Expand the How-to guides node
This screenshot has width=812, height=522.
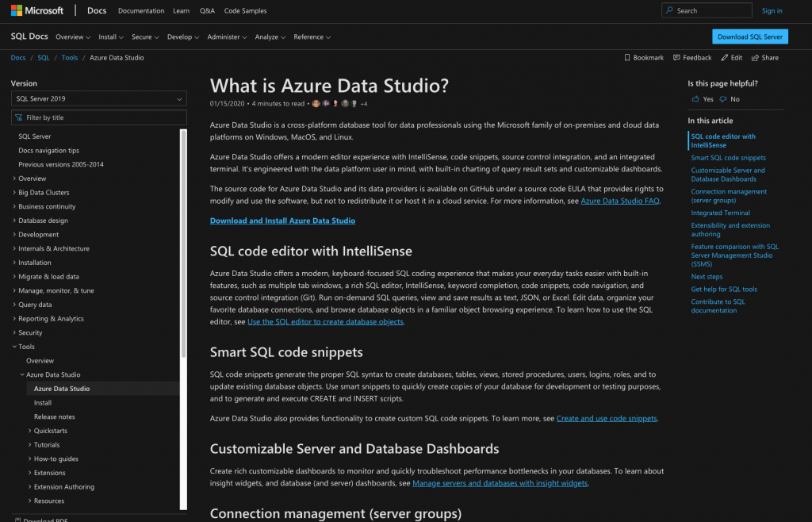pyautogui.click(x=30, y=459)
